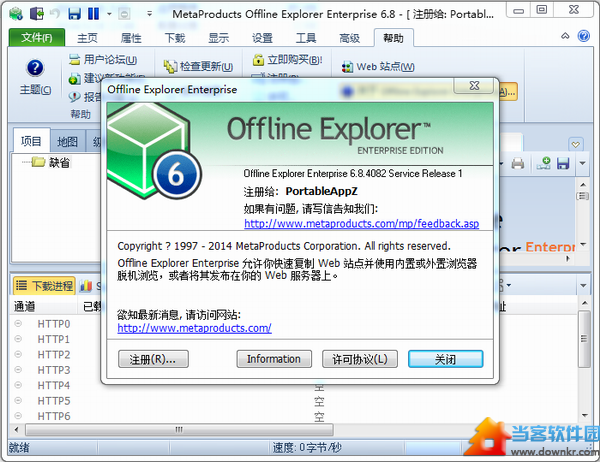
Task: Open 用户论坛(U) user forum
Action: point(103,59)
